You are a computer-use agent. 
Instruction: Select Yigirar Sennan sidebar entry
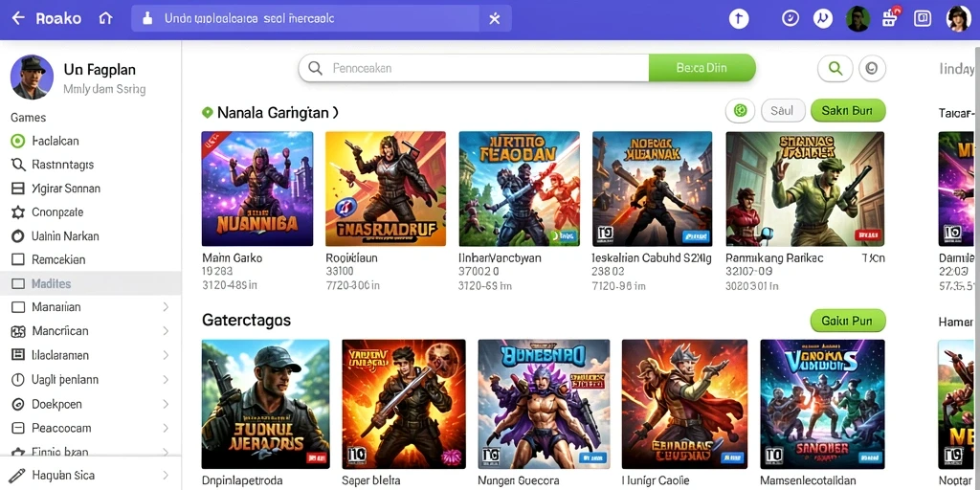[91, 189]
